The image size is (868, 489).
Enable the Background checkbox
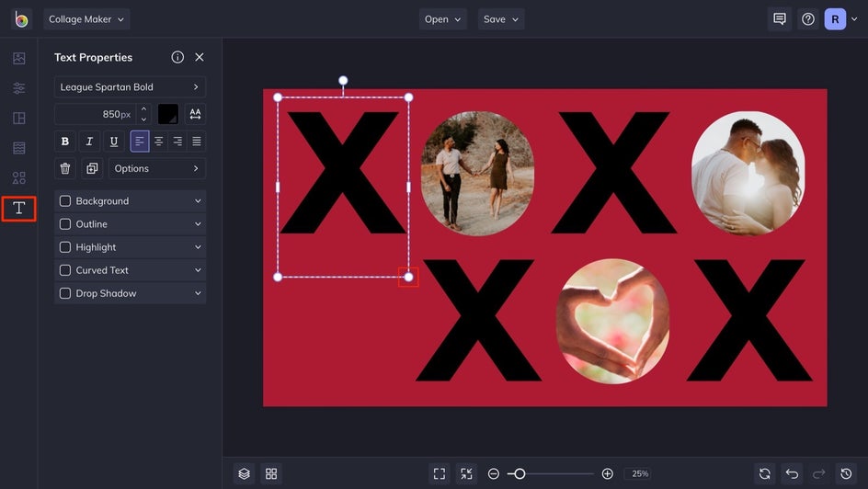click(64, 200)
